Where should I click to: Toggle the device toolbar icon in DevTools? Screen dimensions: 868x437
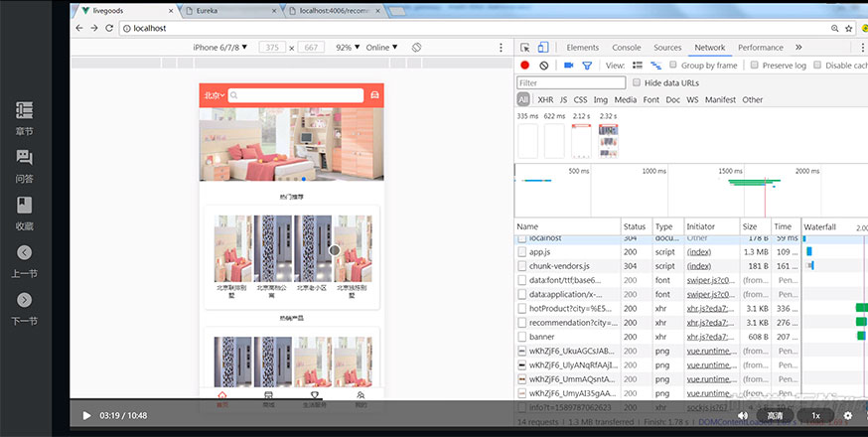544,48
